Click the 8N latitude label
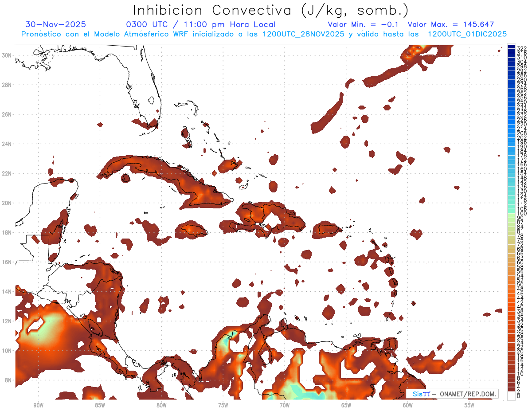This screenshot has height=411, width=532. pos(8,380)
